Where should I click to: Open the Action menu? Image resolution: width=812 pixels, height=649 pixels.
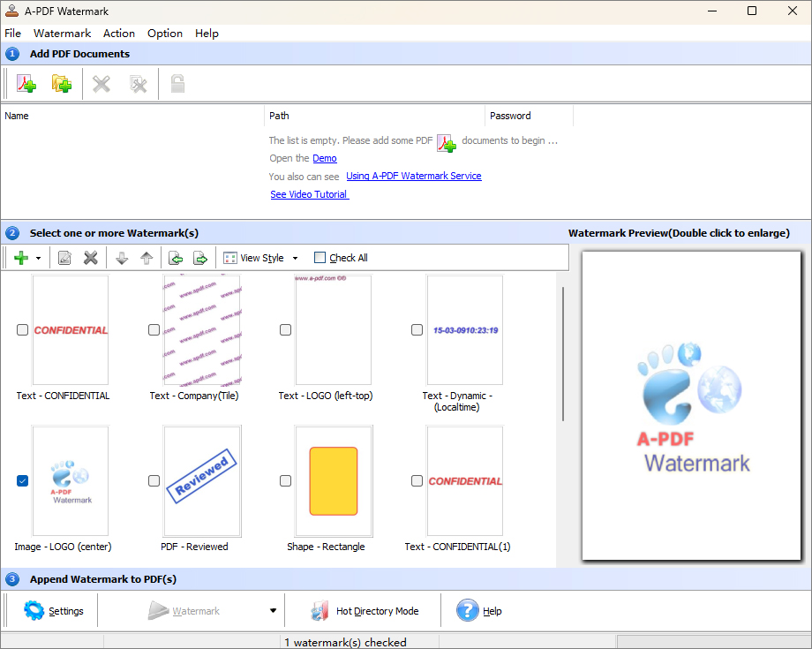click(x=119, y=34)
